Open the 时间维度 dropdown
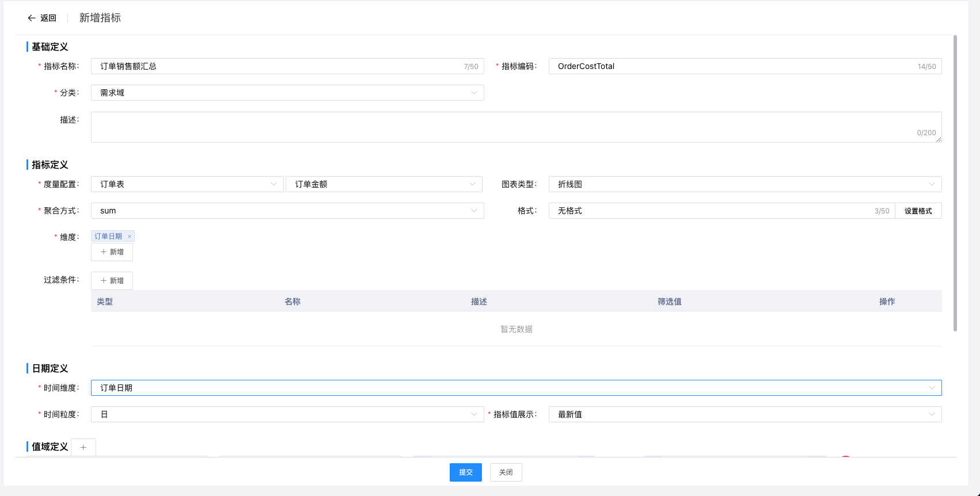Viewport: 980px width, 496px height. (516, 388)
